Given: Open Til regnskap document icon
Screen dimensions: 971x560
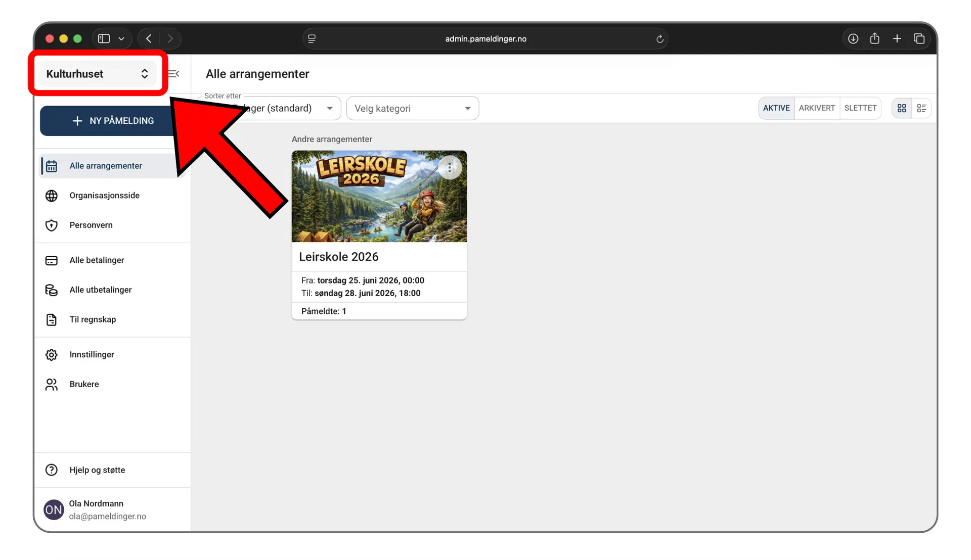Looking at the screenshot, I should [52, 320].
